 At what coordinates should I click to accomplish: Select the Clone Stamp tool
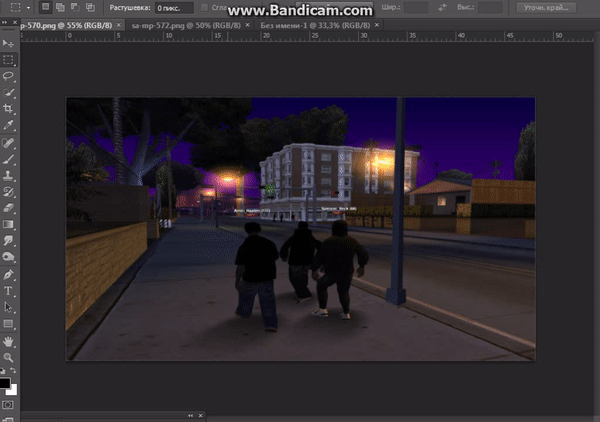pos(8,176)
